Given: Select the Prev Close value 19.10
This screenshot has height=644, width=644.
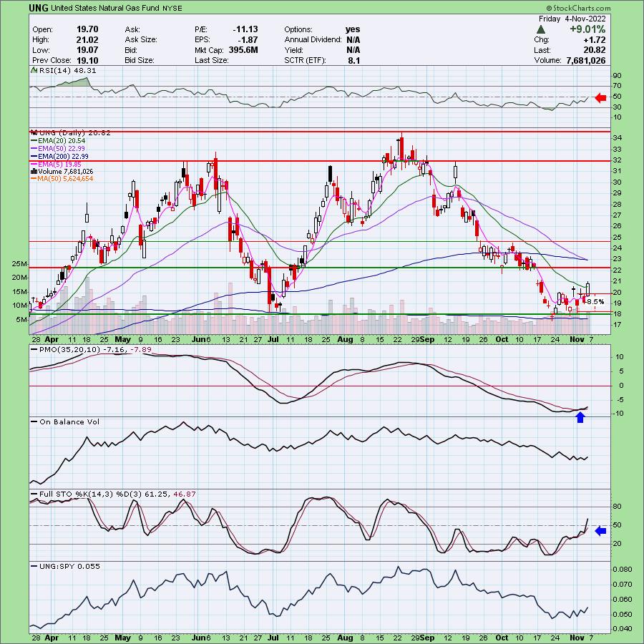Looking at the screenshot, I should [87, 60].
